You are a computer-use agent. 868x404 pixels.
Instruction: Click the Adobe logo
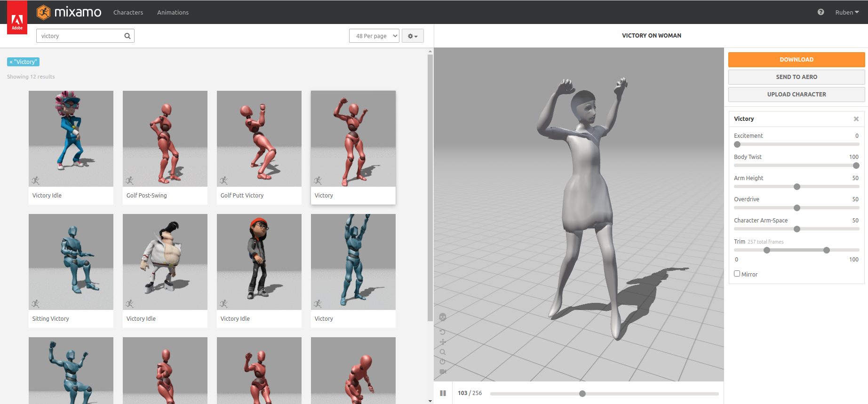click(17, 17)
